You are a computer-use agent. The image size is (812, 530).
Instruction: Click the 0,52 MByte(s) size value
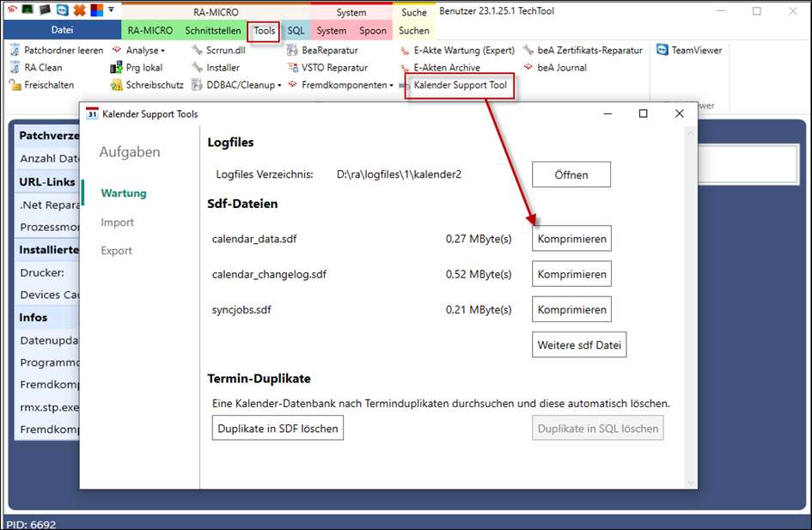(x=479, y=274)
